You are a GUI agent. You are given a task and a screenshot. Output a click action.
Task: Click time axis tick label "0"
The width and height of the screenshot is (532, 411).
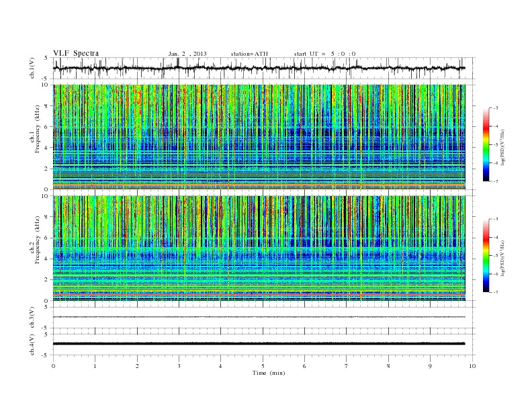click(x=53, y=366)
